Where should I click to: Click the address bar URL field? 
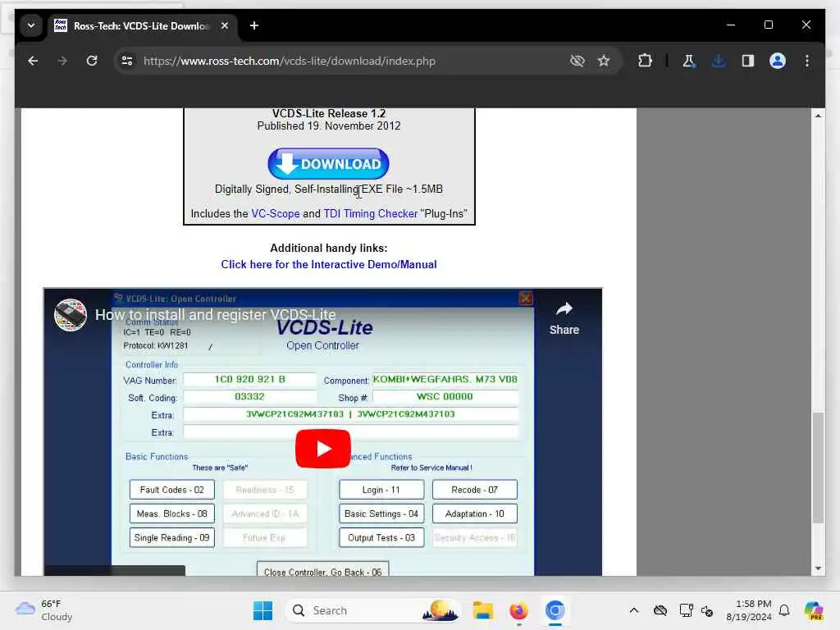[343, 61]
